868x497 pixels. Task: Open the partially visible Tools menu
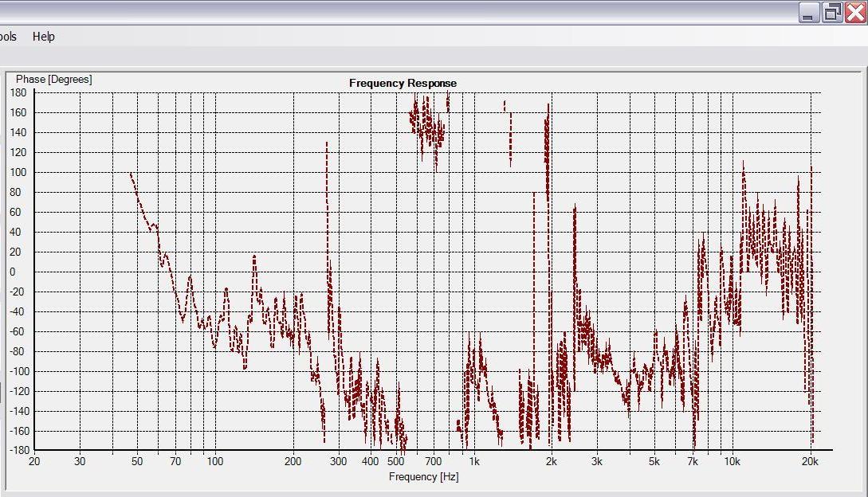[8, 37]
